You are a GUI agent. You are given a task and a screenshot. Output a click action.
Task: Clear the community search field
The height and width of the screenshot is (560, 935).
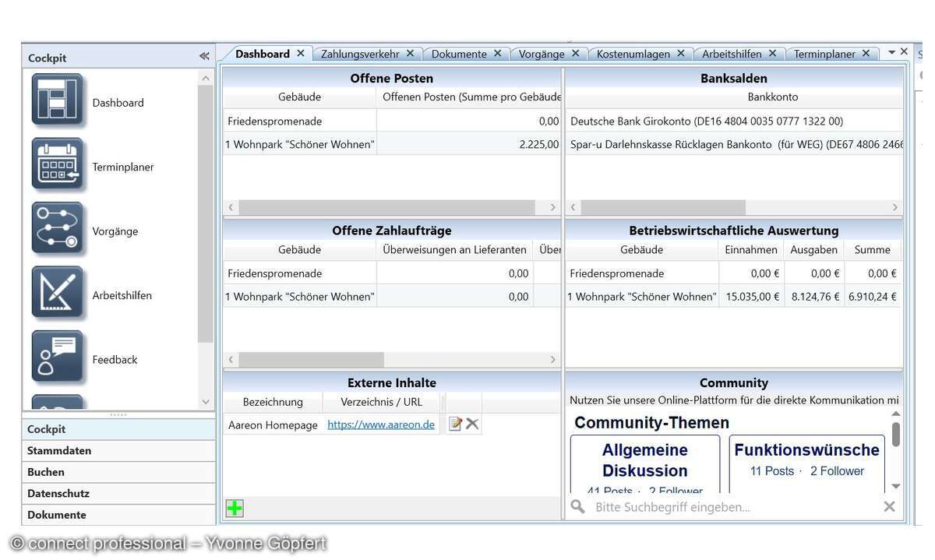click(889, 507)
